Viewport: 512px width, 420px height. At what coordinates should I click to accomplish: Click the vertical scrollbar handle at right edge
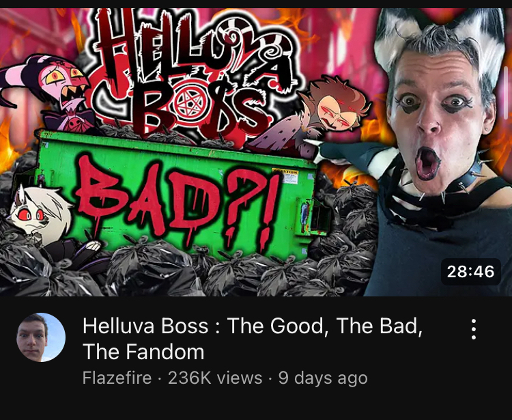(506, 93)
